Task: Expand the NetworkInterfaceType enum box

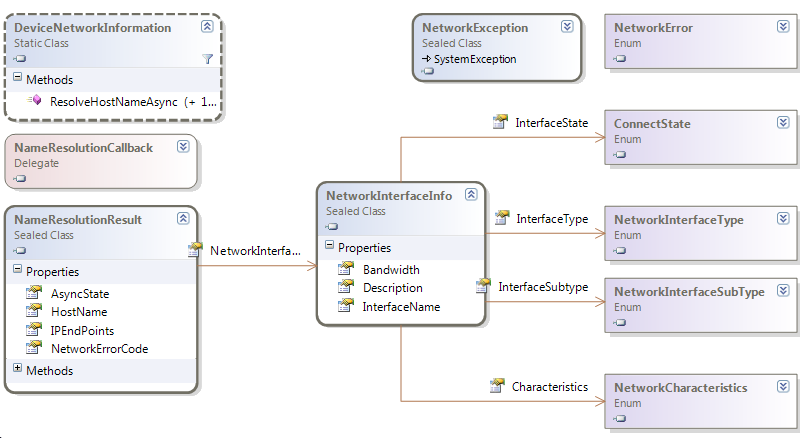Action: coord(783,218)
